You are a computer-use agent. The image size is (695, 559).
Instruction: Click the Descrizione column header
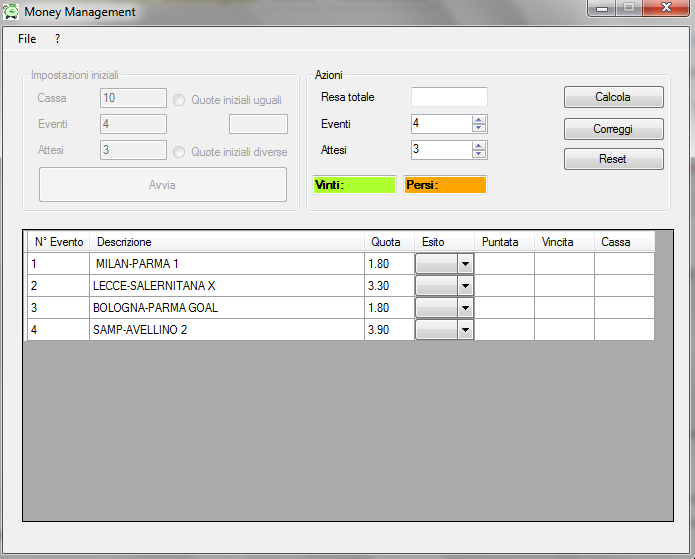point(226,242)
